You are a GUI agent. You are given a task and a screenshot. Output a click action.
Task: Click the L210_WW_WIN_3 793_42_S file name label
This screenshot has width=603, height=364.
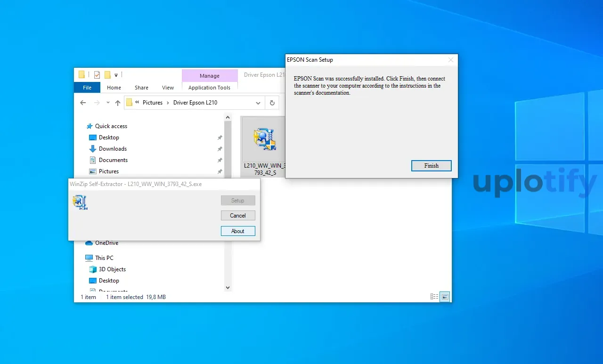coord(264,170)
